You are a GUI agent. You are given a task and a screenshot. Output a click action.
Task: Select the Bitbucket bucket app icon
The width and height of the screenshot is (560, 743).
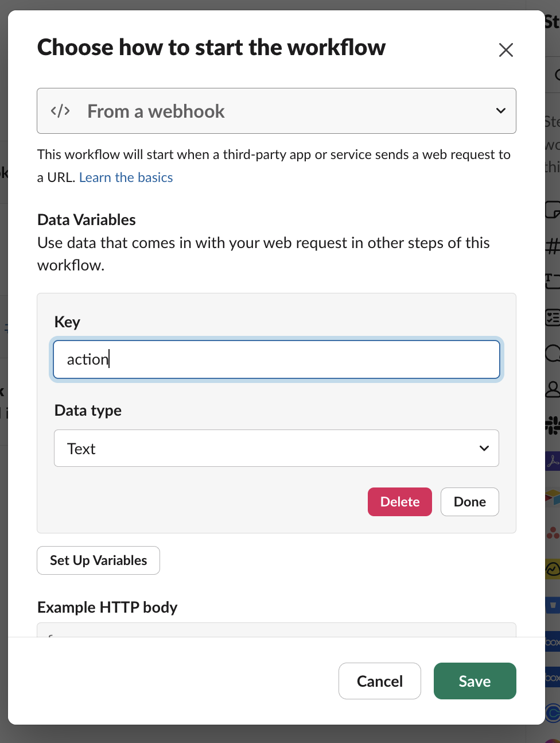(553, 605)
